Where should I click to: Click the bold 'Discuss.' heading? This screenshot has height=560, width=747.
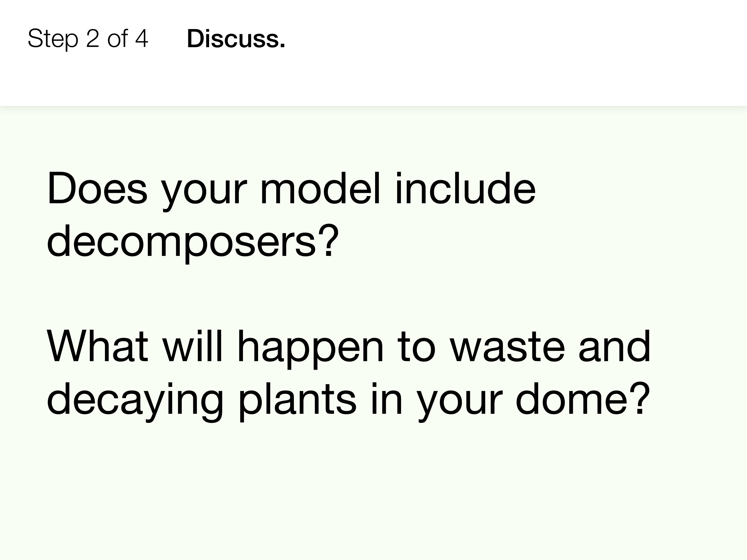coord(236,38)
